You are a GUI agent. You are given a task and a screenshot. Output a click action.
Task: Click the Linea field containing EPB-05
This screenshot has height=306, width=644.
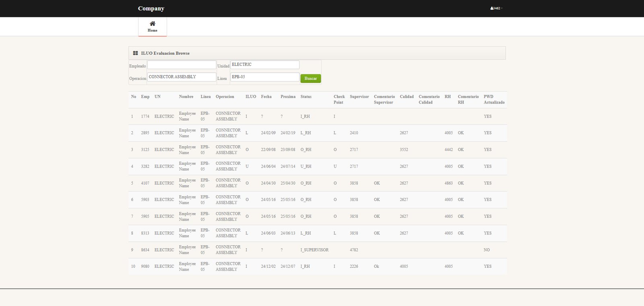click(264, 77)
